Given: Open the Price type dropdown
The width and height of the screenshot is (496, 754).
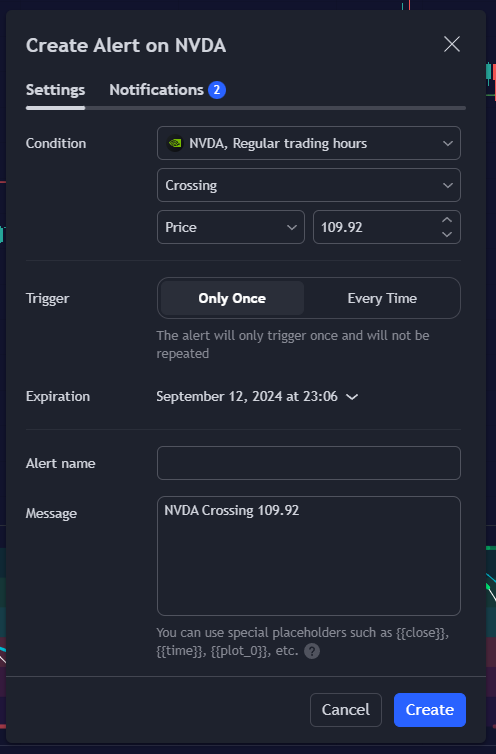Looking at the screenshot, I should tap(230, 227).
